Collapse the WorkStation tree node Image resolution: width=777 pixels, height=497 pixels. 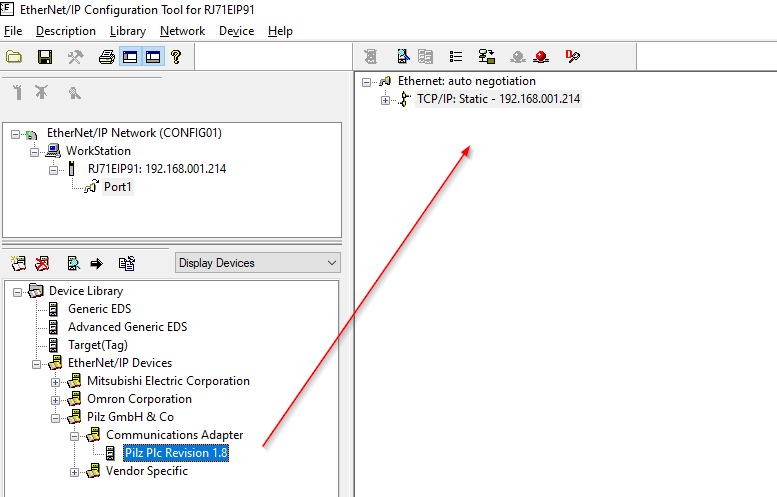point(35,152)
